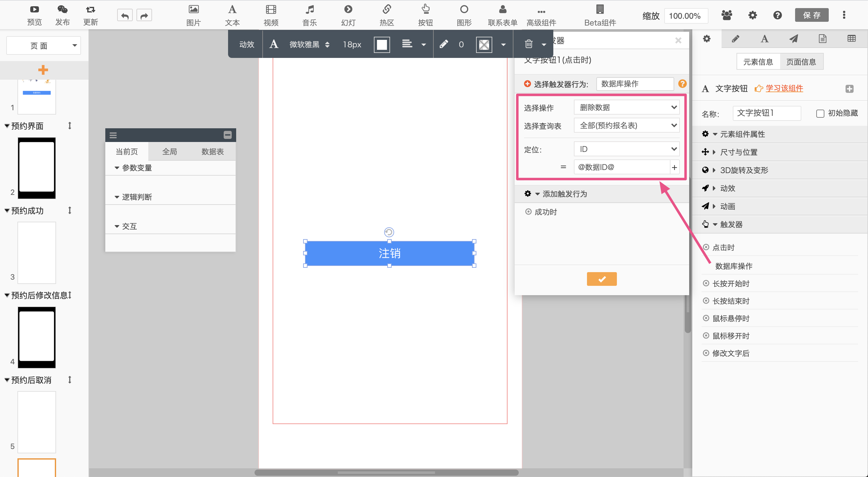Image resolution: width=868 pixels, height=477 pixels.
Task: Click the undo arrow icon
Action: [125, 16]
